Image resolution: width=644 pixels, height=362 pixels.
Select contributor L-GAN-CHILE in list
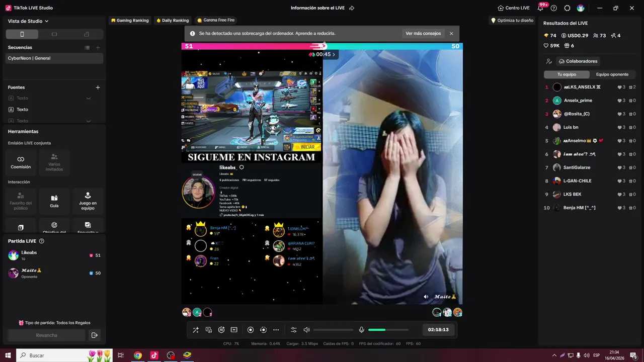[x=590, y=181]
